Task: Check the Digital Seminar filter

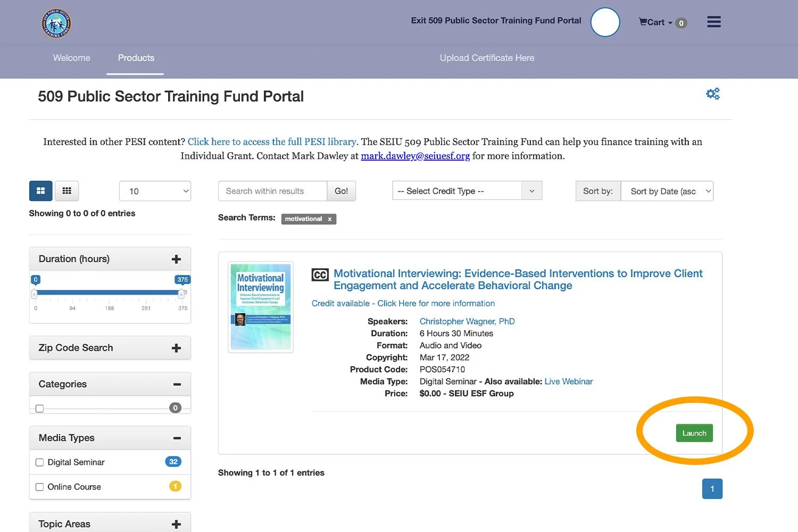Action: [39, 462]
